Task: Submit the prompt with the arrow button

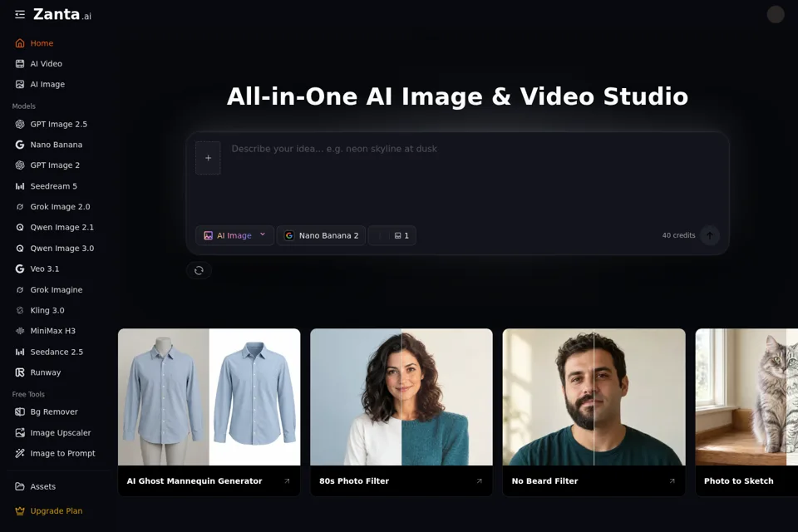Action: tap(709, 235)
